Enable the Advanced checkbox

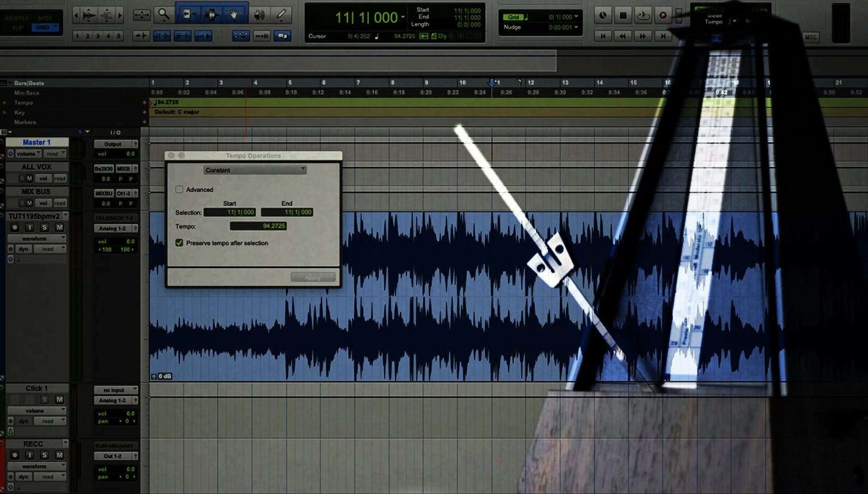point(179,189)
